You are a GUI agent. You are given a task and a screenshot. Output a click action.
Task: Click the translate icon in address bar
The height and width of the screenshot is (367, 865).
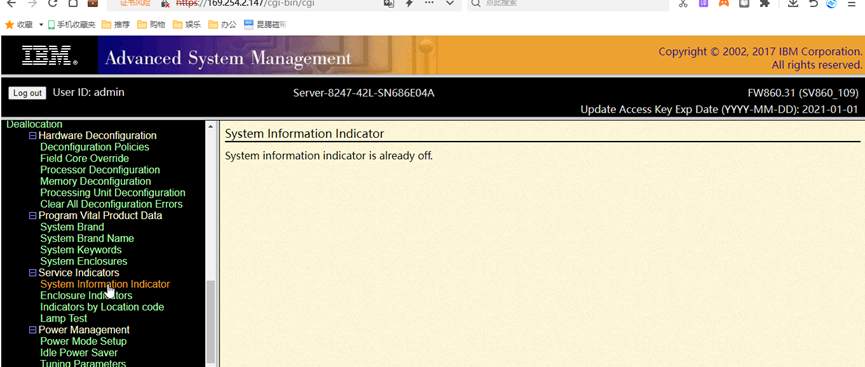pyautogui.click(x=389, y=3)
